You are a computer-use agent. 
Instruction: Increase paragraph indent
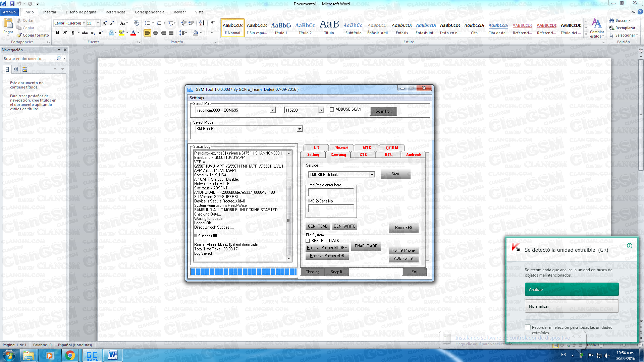click(x=192, y=23)
